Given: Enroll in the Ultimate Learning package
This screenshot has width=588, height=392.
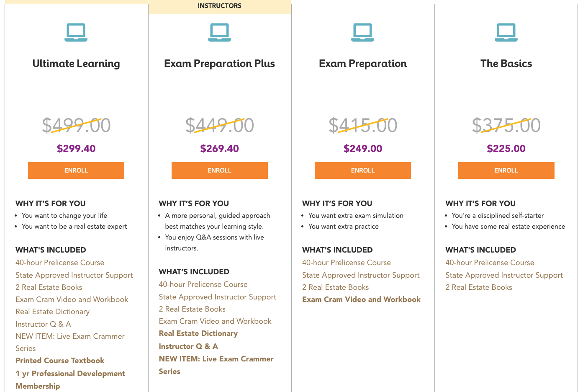Looking at the screenshot, I should coord(76,170).
